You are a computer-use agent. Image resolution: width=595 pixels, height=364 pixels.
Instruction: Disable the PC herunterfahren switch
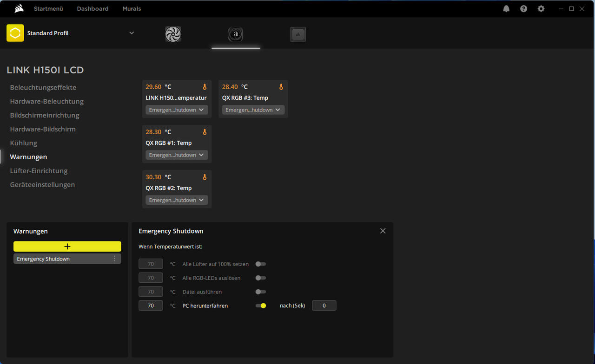[x=261, y=305]
